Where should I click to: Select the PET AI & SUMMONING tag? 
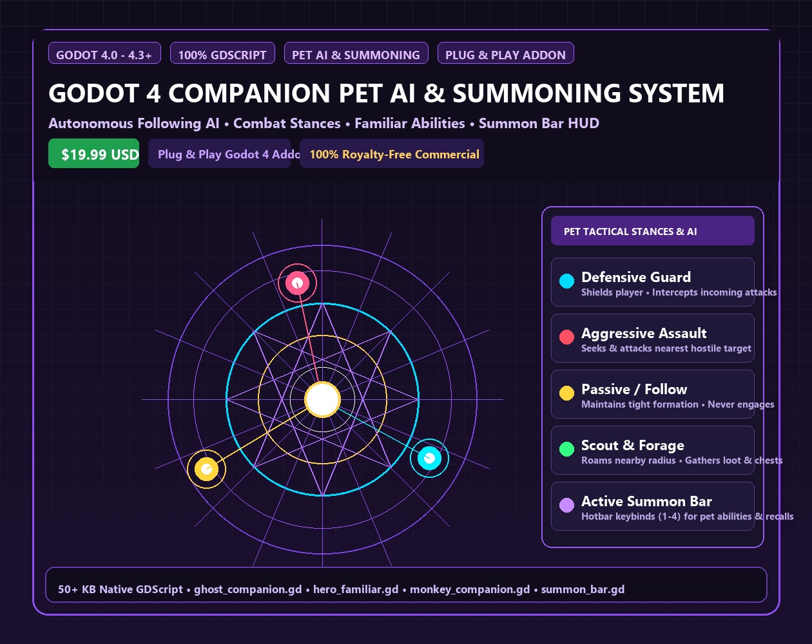(356, 53)
